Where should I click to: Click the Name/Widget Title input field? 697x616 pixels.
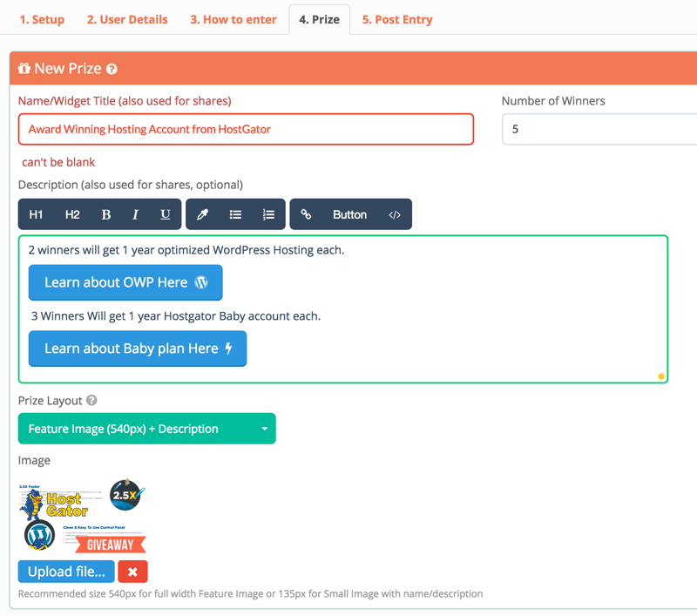[x=246, y=129]
